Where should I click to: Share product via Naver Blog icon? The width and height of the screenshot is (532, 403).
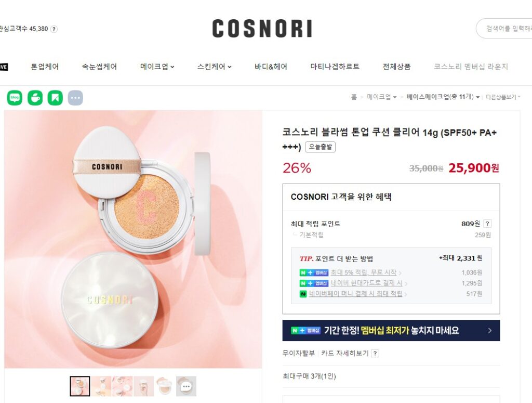(15, 98)
